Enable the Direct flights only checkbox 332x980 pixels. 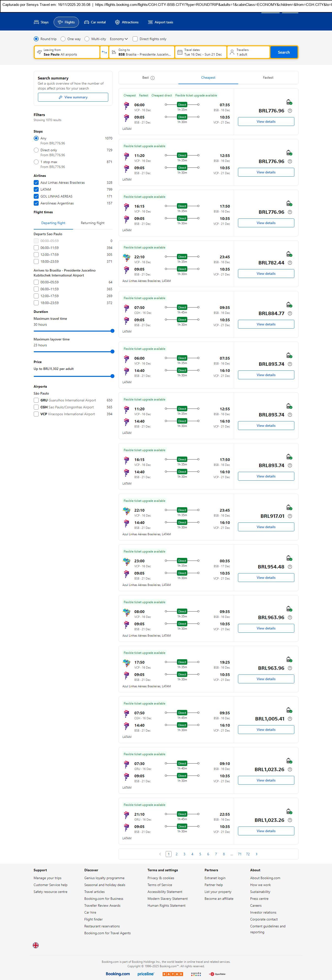tap(135, 39)
